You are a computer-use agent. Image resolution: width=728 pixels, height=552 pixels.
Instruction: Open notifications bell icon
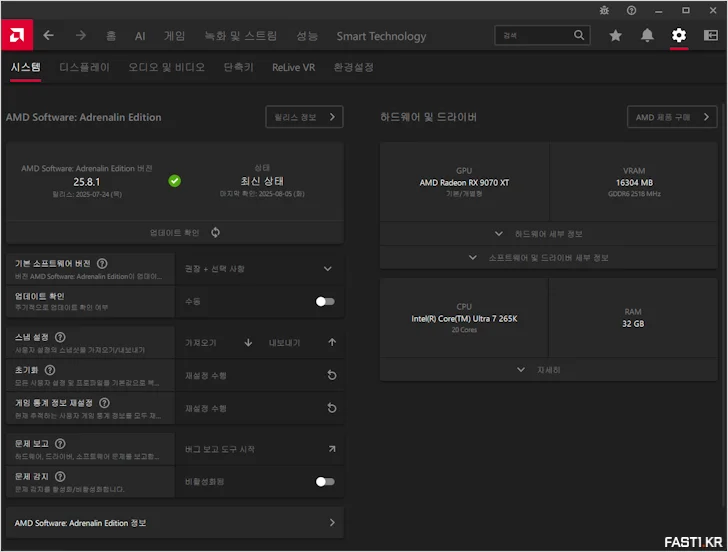(647, 35)
